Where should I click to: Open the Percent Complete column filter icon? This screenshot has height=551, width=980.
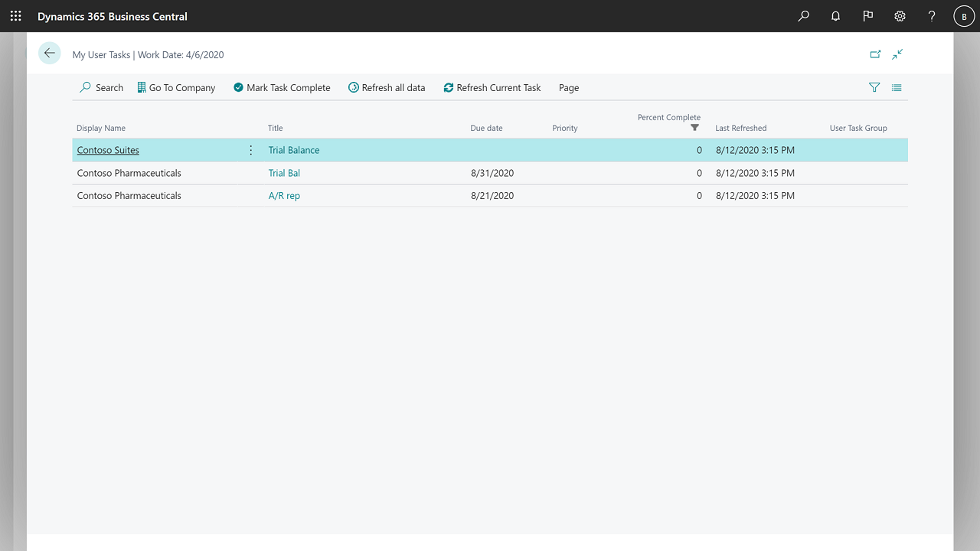coord(694,128)
